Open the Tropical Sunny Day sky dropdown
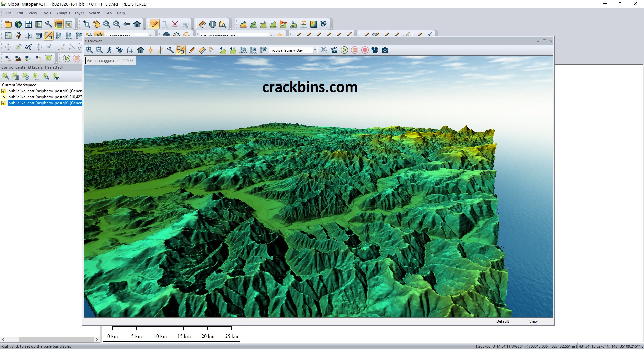The width and height of the screenshot is (644, 349). point(314,50)
